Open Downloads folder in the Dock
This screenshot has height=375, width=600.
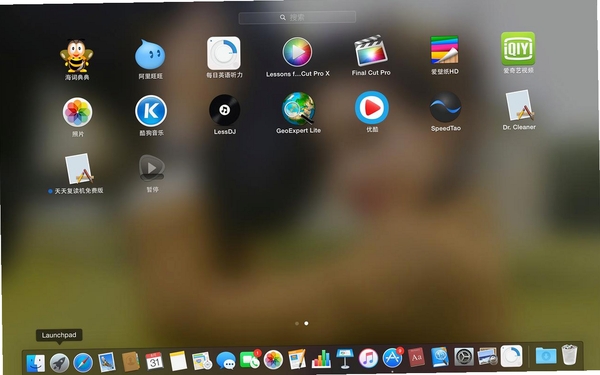click(x=546, y=355)
